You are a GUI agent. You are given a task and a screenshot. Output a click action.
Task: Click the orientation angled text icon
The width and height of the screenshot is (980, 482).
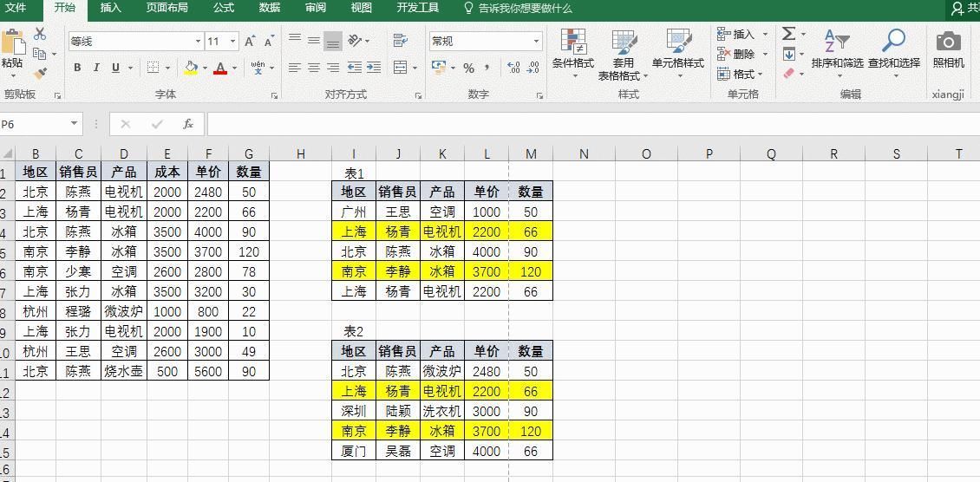(x=355, y=41)
